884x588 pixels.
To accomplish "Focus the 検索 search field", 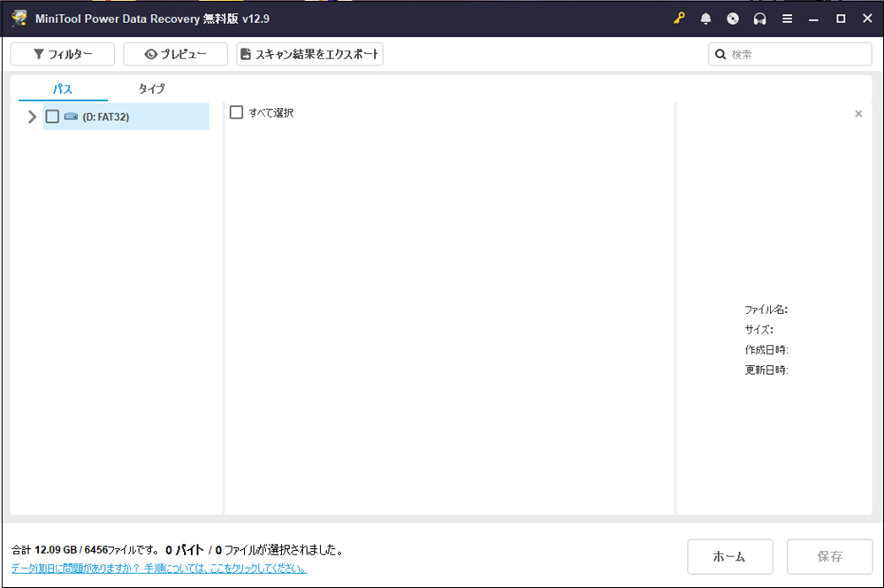I will 790,54.
